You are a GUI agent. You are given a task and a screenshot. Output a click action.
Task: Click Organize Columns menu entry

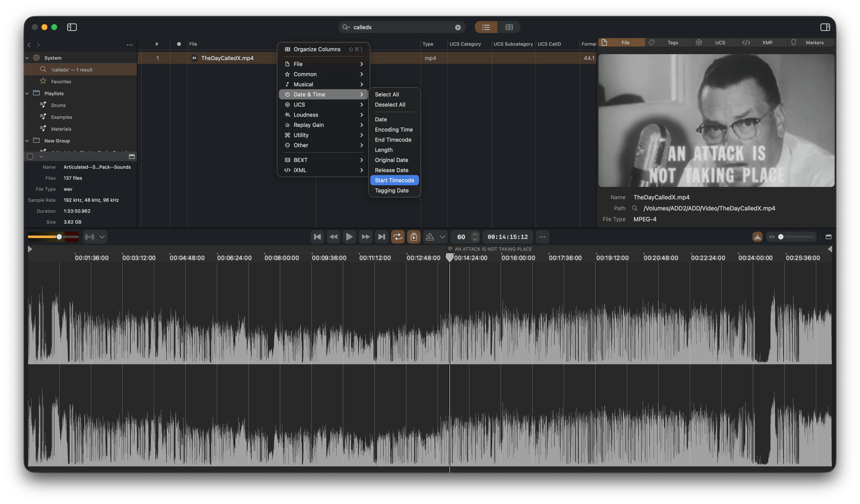tap(323, 49)
